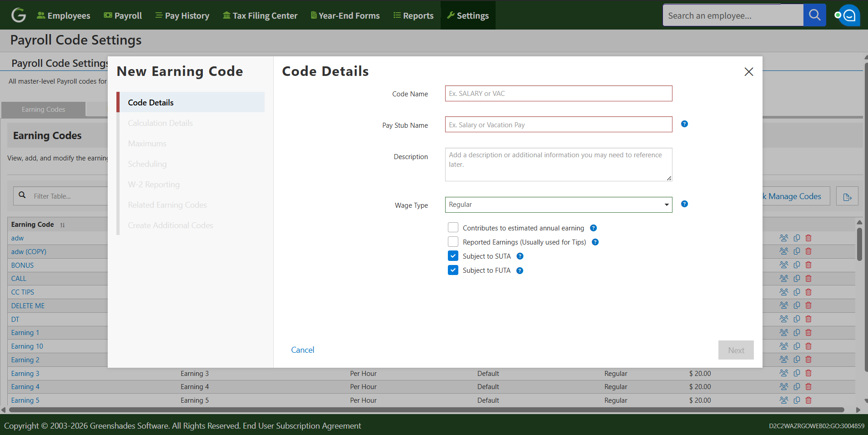Sort table by Earning Code column arrows
The height and width of the screenshot is (435, 868).
tap(62, 225)
